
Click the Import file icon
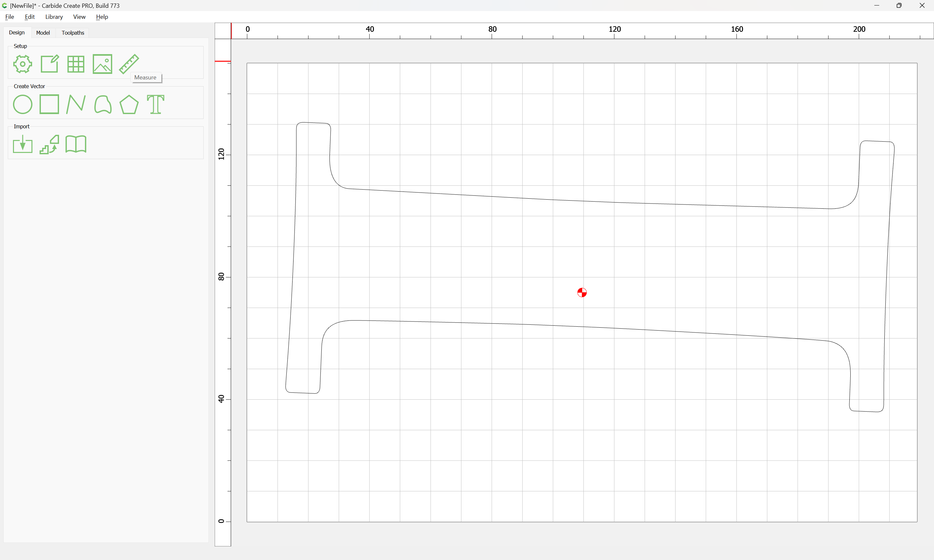pos(23,144)
